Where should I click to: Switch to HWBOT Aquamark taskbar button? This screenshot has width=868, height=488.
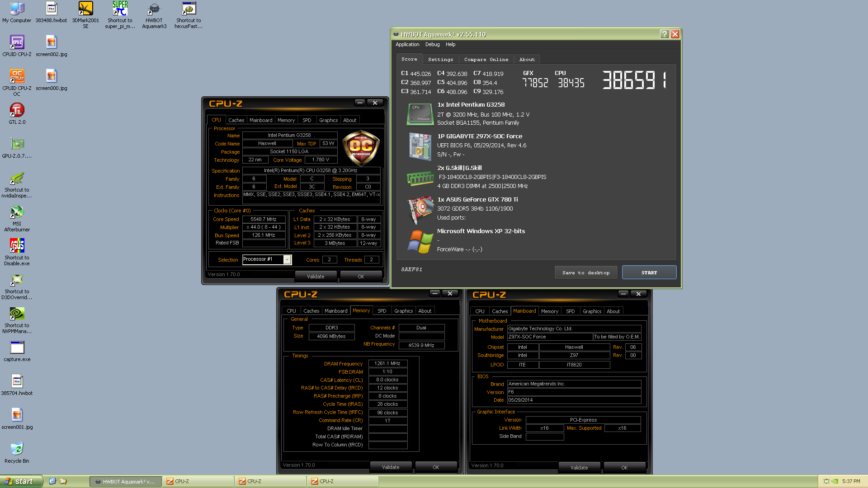(x=125, y=481)
